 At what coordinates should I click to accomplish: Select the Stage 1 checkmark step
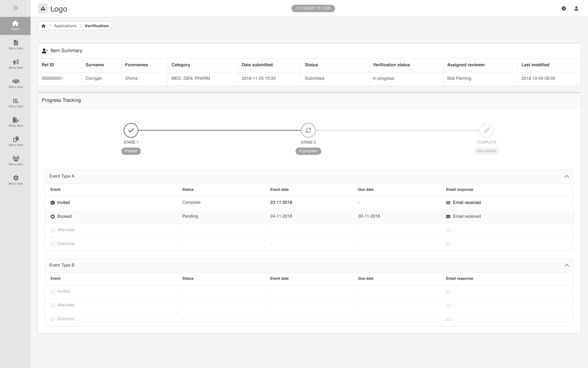[131, 130]
